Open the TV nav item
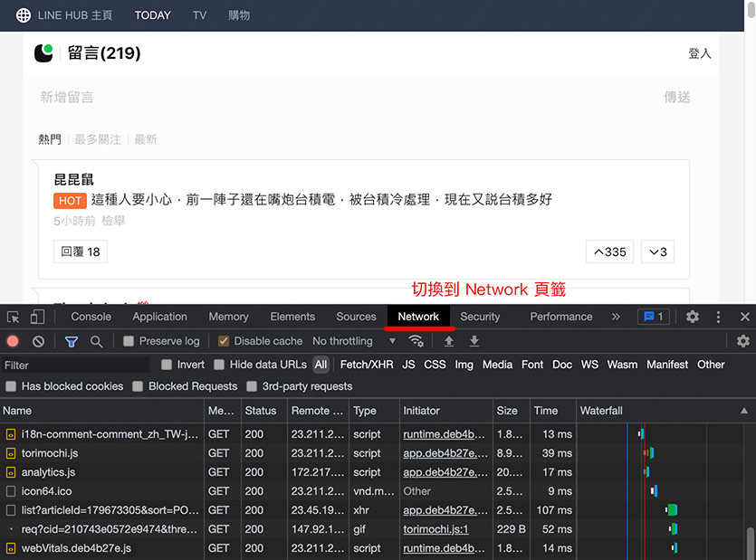 [x=199, y=15]
